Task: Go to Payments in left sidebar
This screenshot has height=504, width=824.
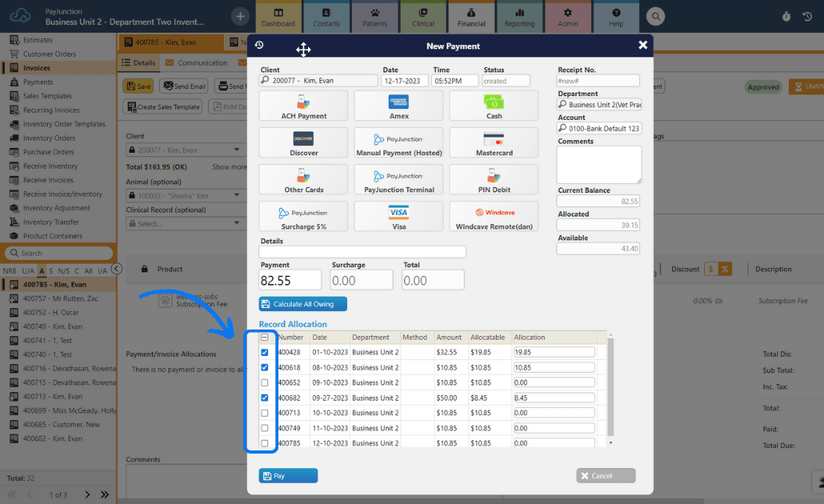Action: (x=38, y=82)
